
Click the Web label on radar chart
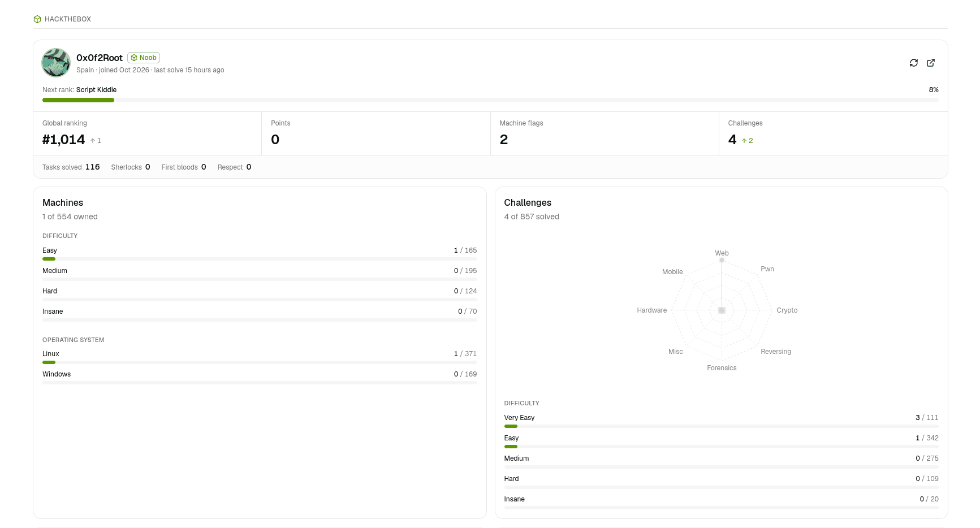pos(722,253)
